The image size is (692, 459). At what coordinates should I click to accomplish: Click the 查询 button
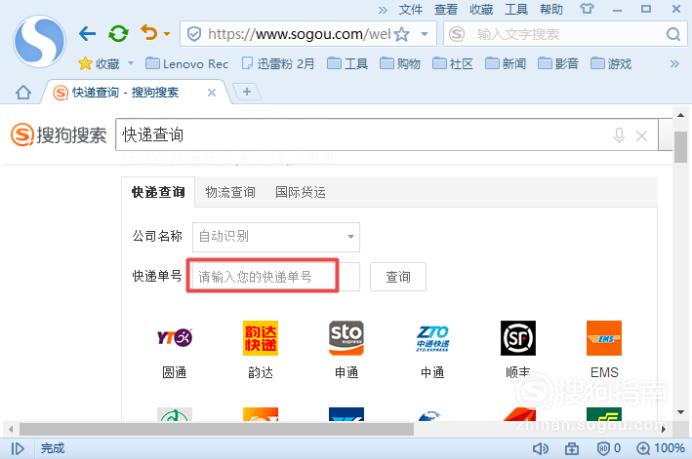point(398,277)
